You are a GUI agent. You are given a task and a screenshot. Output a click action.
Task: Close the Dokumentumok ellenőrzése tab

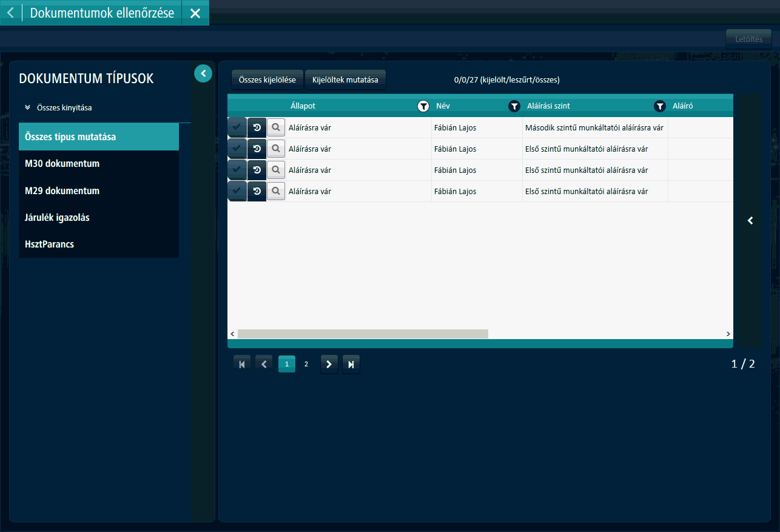[195, 13]
